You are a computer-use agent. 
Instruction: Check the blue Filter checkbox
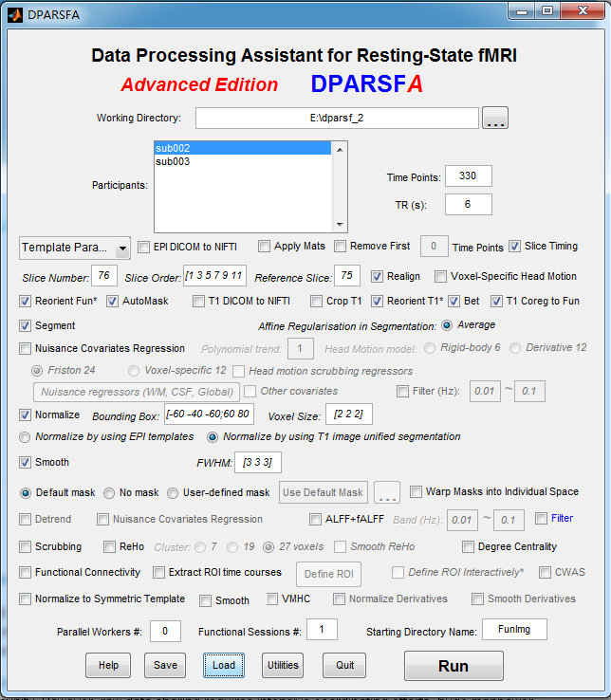coord(541,518)
